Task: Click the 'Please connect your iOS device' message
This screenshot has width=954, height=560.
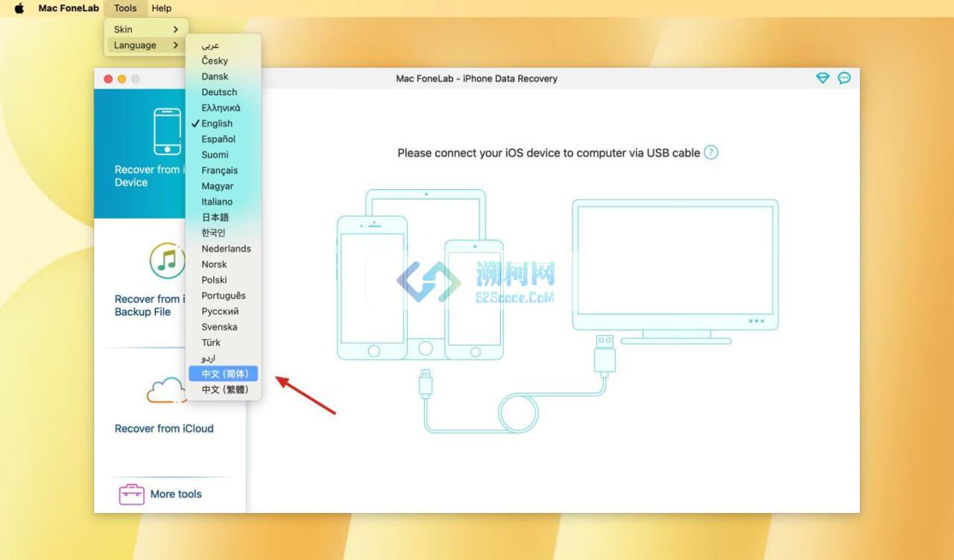Action: click(549, 153)
